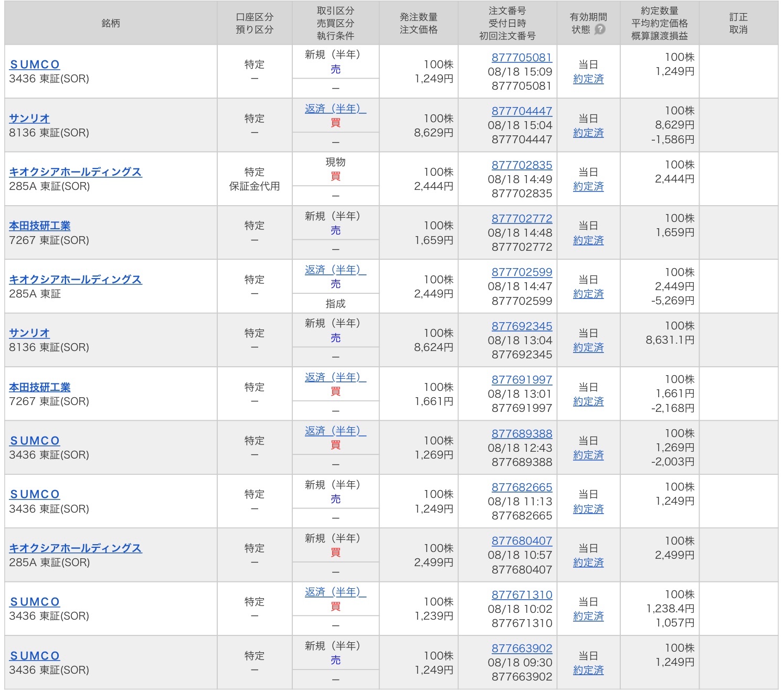The width and height of the screenshot is (784, 690).
Task: Click 返済（半年） link in order 877691997 row
Action: point(335,377)
